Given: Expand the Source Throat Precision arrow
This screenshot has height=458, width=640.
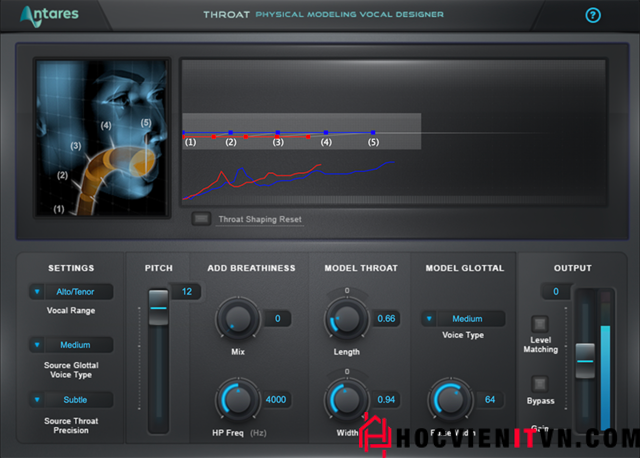Looking at the screenshot, I should (x=37, y=400).
